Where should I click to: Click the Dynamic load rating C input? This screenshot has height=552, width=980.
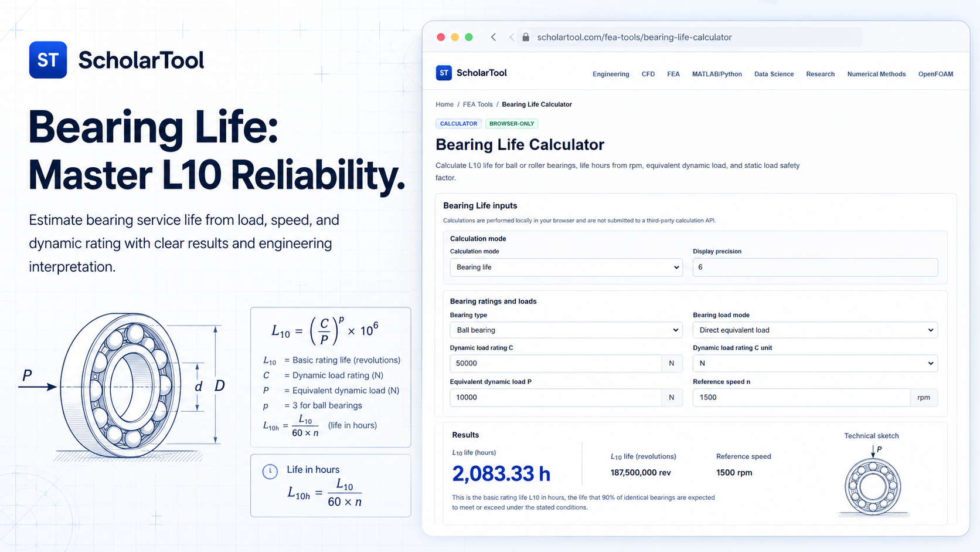click(556, 363)
